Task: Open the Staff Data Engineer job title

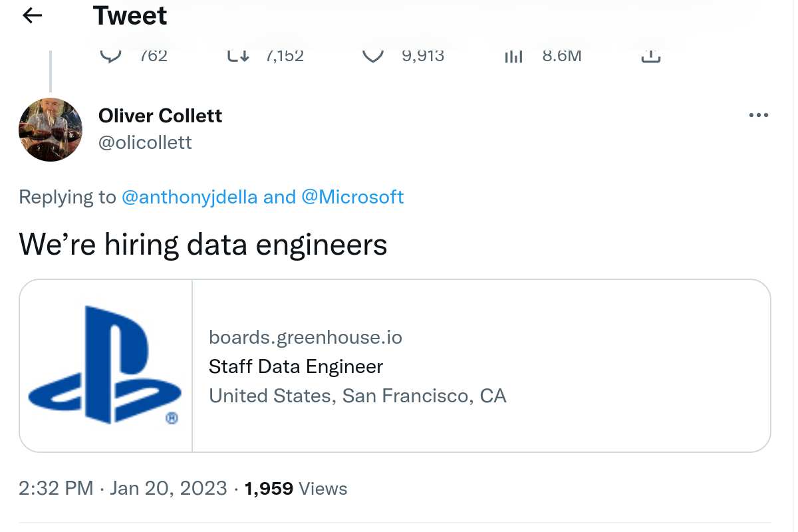Action: [x=296, y=366]
